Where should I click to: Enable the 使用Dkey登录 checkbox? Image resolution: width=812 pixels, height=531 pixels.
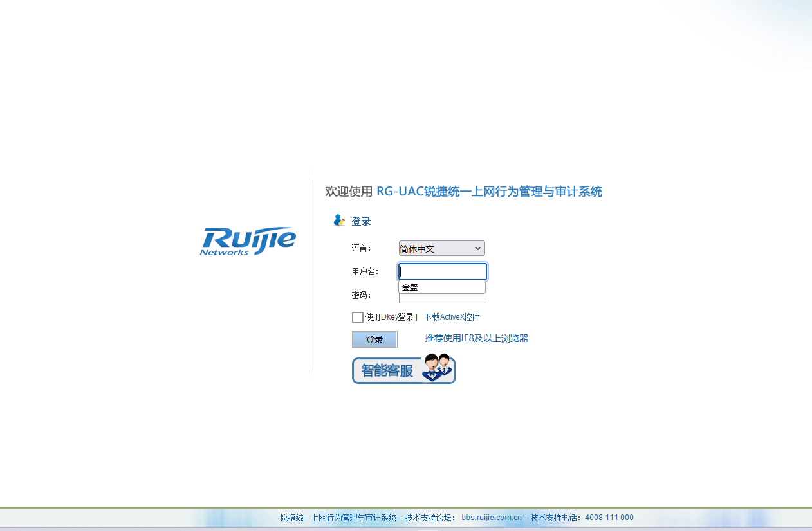click(358, 317)
